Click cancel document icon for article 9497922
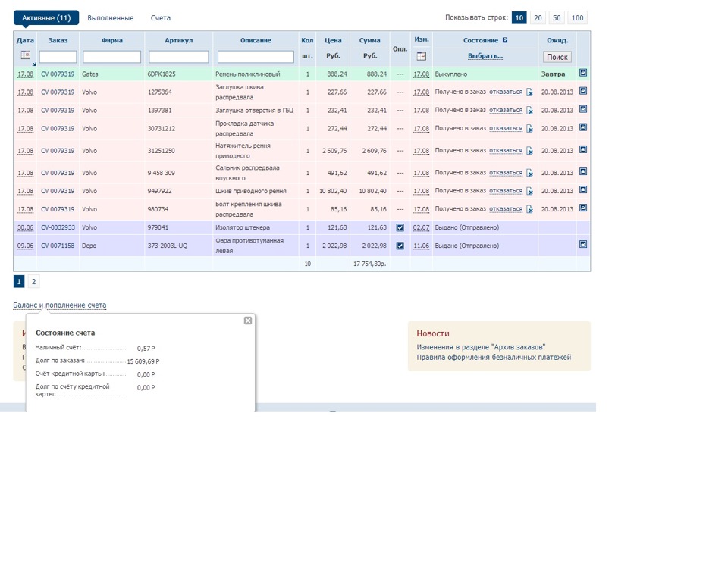Viewport: 728px width, 582px height. click(x=530, y=192)
